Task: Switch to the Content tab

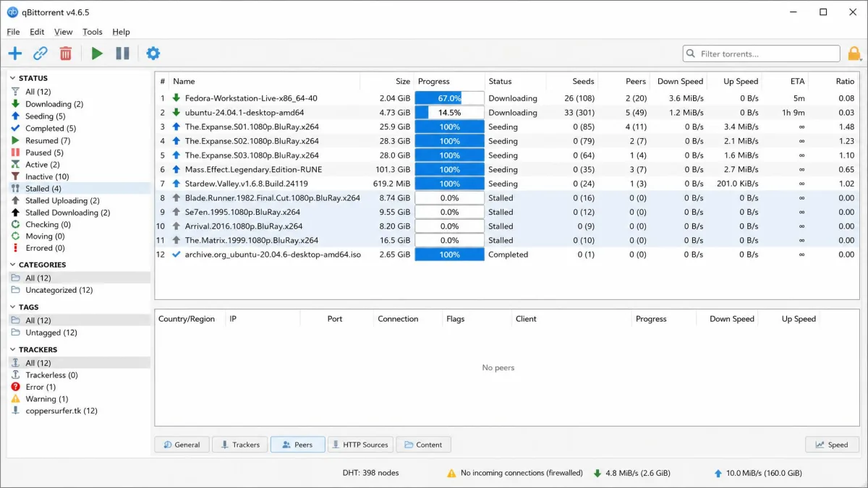Action: click(423, 445)
